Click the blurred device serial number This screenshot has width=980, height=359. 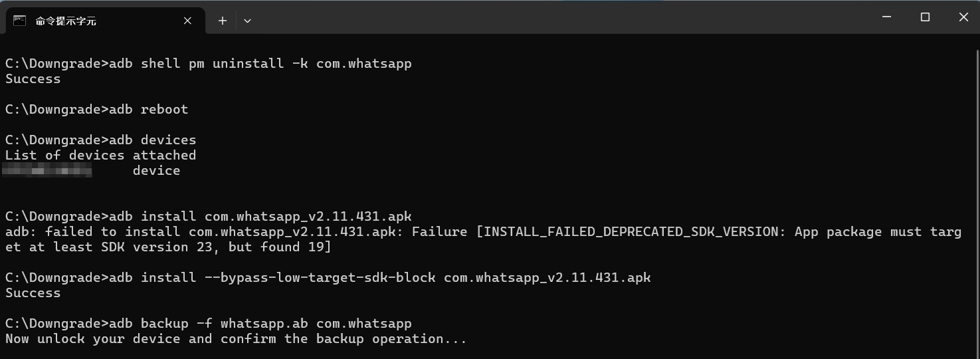pos(47,171)
